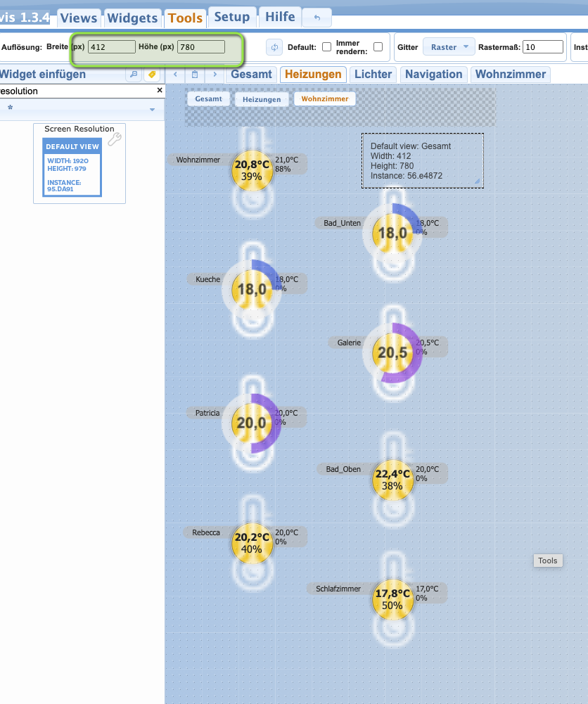The width and height of the screenshot is (588, 704).
Task: Click the resize handle of info widget
Action: (477, 182)
